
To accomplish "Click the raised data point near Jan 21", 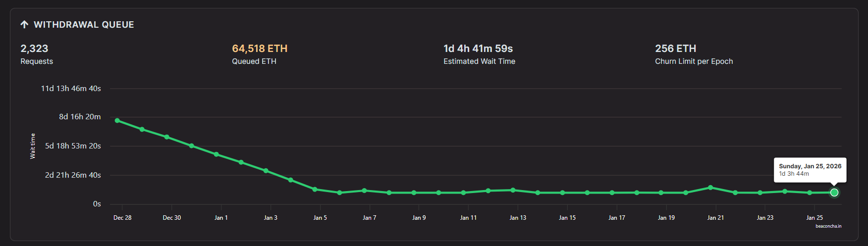I will pos(710,188).
